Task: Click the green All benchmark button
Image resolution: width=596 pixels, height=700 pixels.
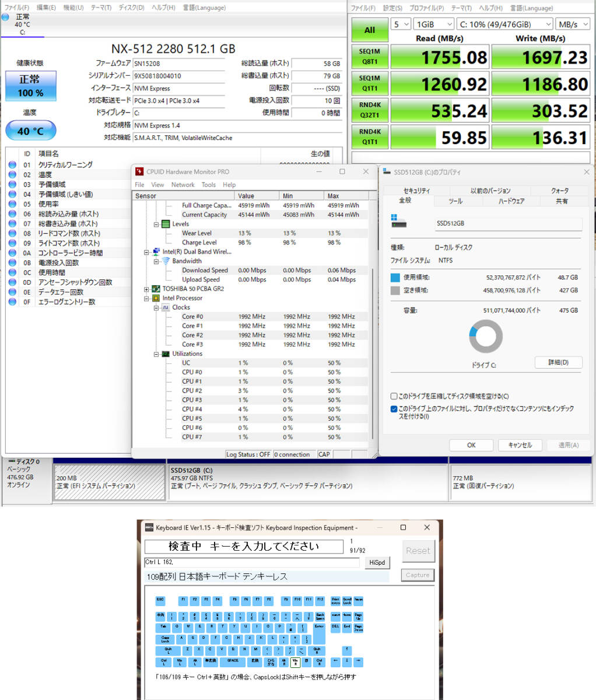Action: 370,30
